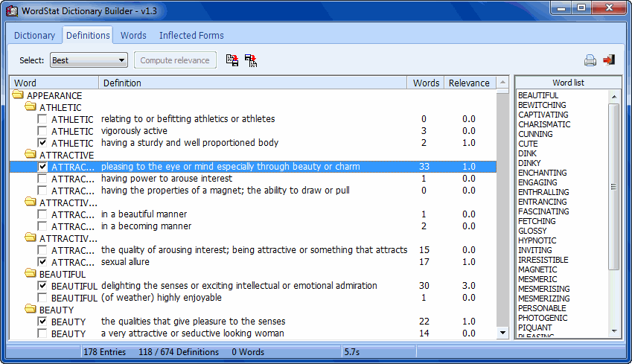Collapse the ATTRACTIVE folder node
The width and height of the screenshot is (632, 364).
31,155
